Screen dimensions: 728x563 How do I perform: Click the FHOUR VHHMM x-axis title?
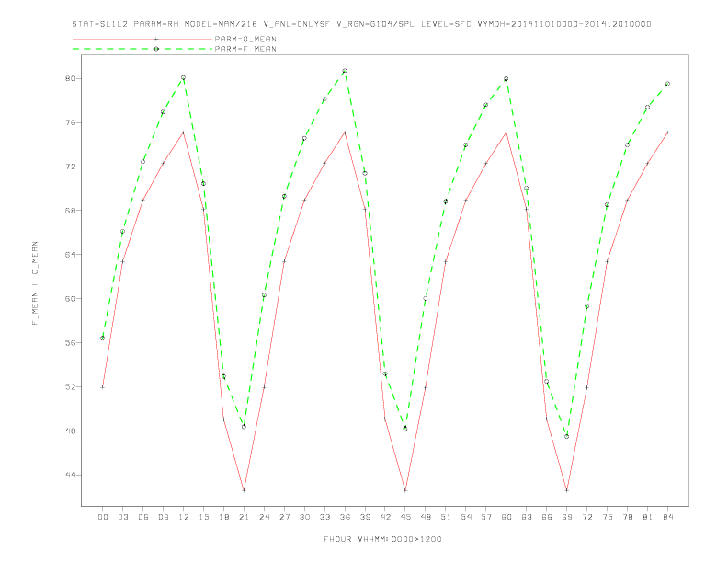tap(382, 539)
